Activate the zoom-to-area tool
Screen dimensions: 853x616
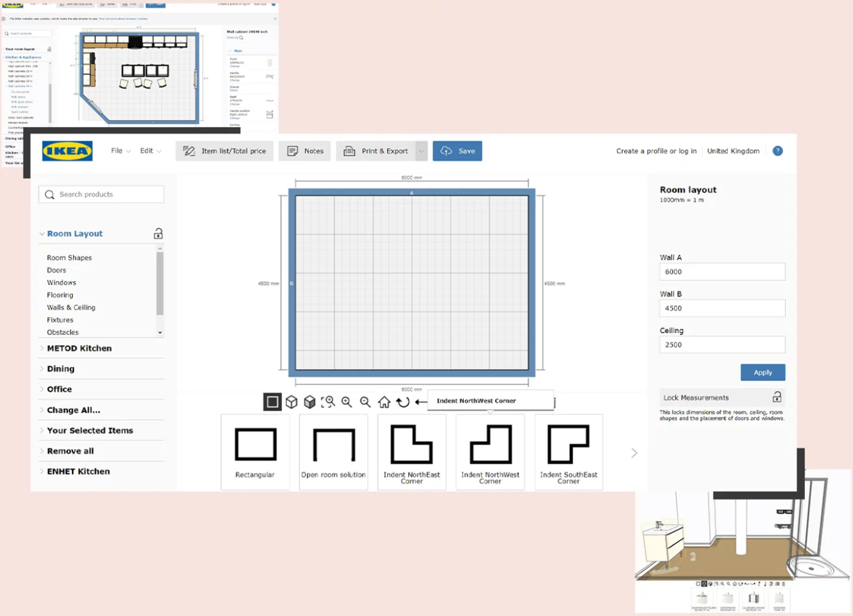point(328,402)
